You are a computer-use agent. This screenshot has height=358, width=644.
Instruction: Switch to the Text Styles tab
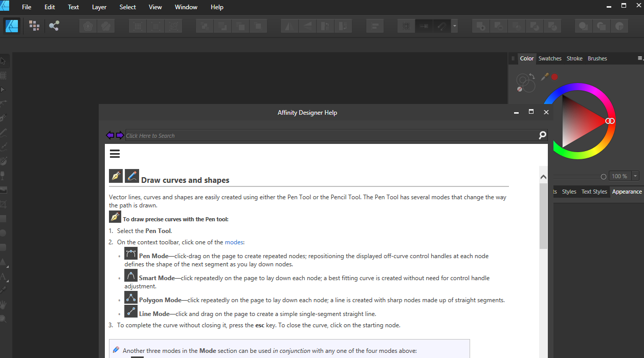pos(594,192)
